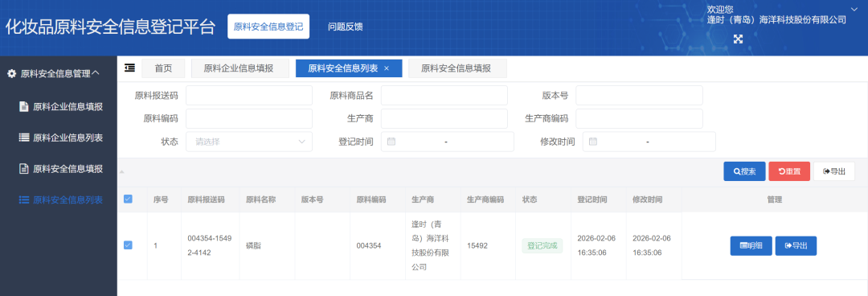Click the report code 004354-15492-4142 cell

point(210,245)
